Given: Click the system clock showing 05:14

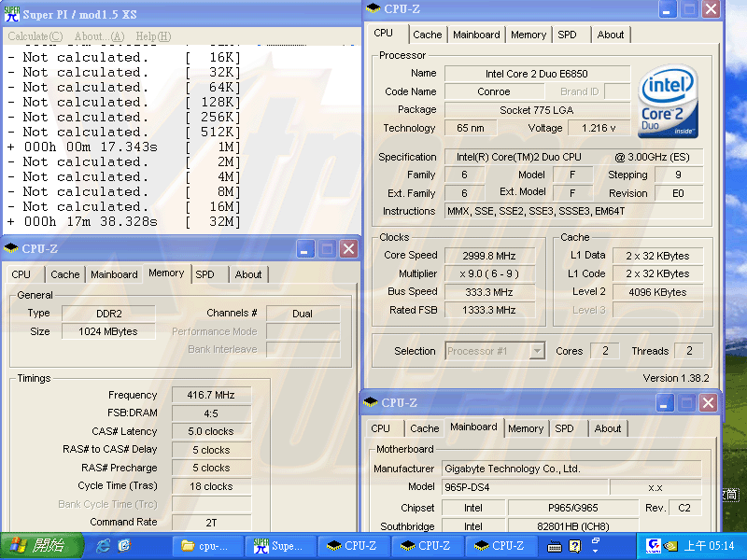Looking at the screenshot, I should tap(710, 546).
